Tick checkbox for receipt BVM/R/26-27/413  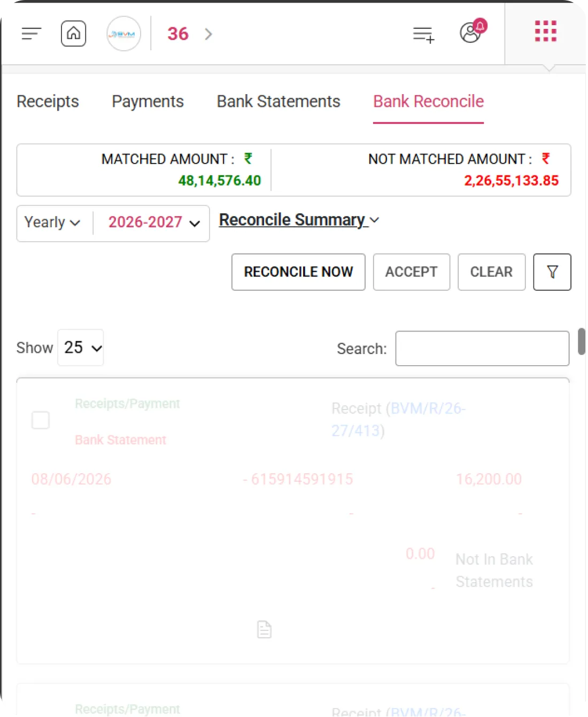tap(41, 420)
